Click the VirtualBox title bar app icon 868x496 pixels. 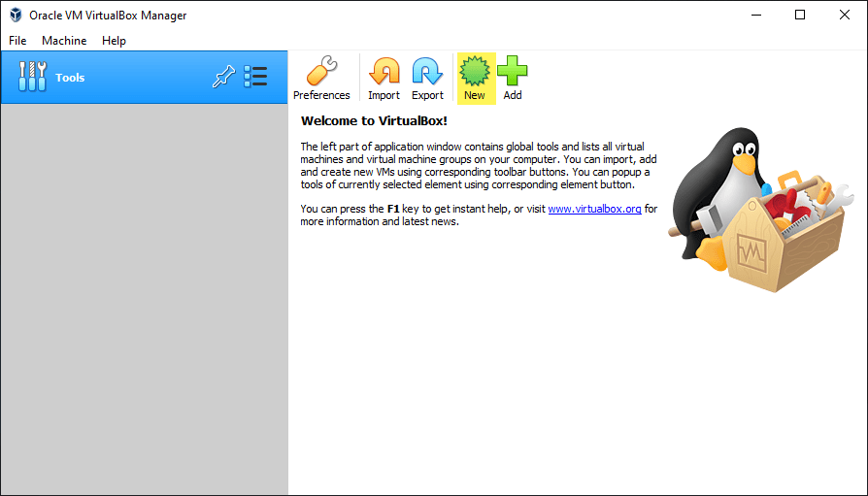pos(16,15)
